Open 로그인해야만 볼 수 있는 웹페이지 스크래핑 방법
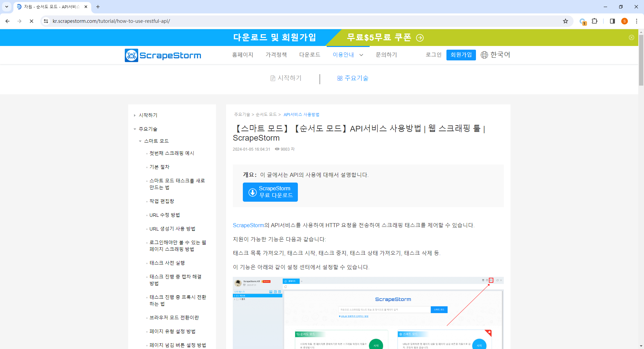 click(x=178, y=246)
